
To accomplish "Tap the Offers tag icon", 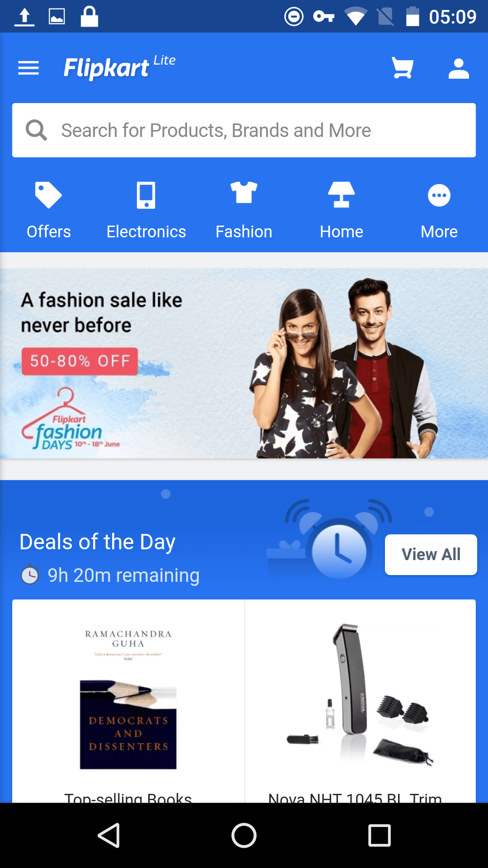I will (x=48, y=195).
